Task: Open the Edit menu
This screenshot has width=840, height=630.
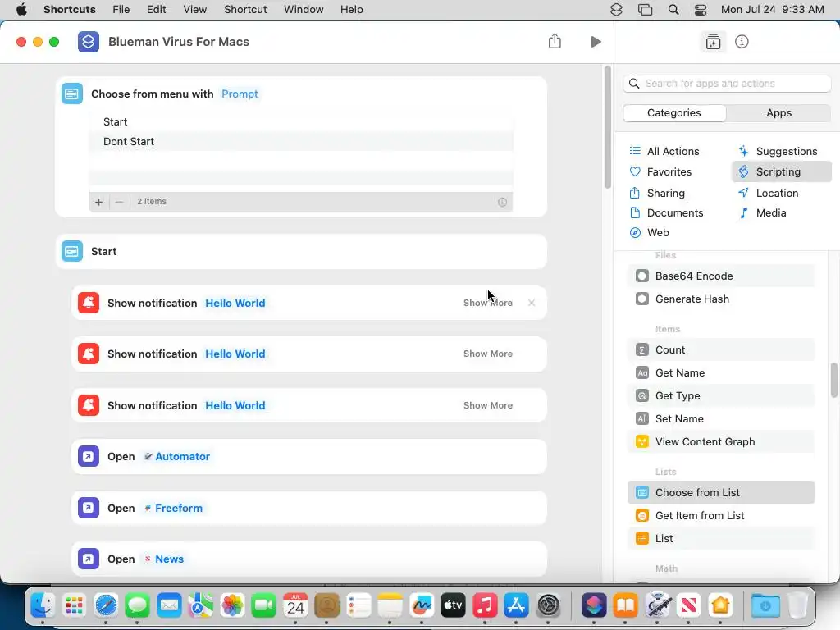Action: click(x=156, y=10)
